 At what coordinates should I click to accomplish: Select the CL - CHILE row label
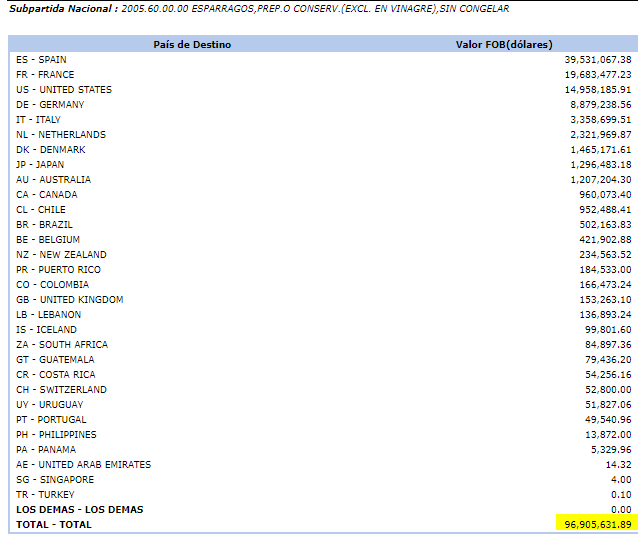tap(41, 210)
